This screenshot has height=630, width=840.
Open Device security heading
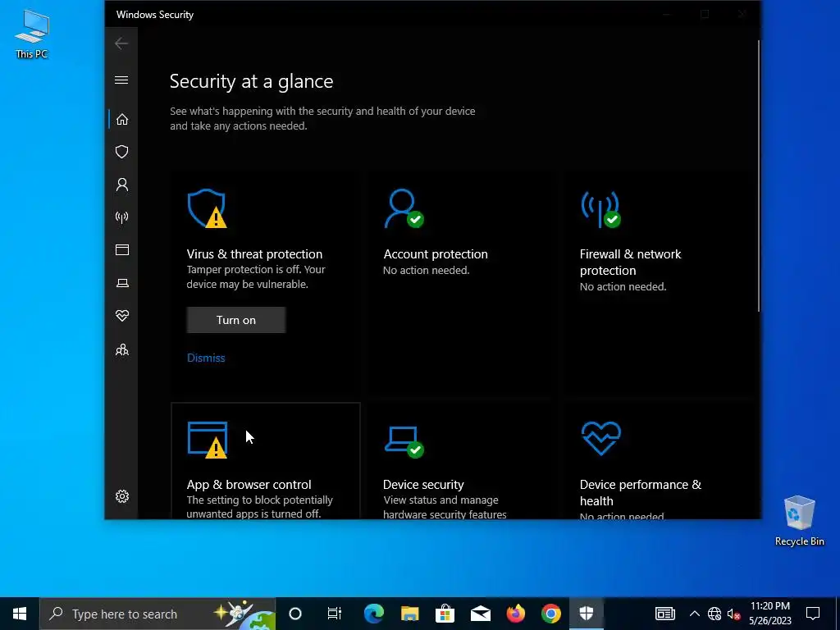click(x=423, y=484)
